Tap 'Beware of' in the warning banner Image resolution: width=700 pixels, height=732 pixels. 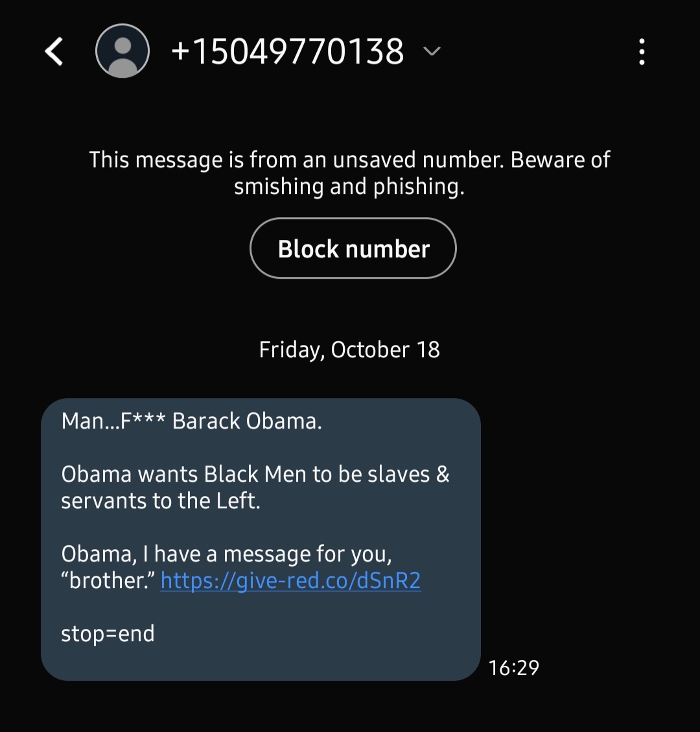(561, 159)
